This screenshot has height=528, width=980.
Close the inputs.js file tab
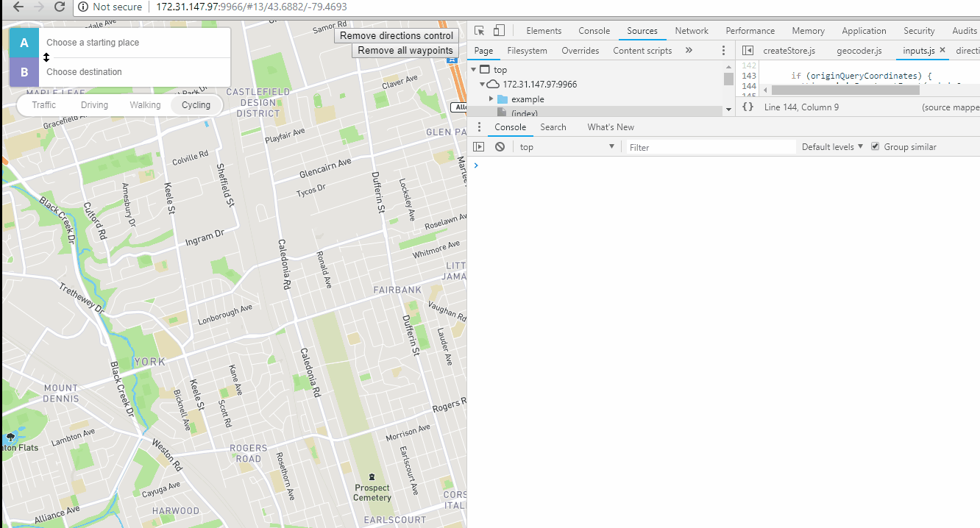[x=942, y=50]
